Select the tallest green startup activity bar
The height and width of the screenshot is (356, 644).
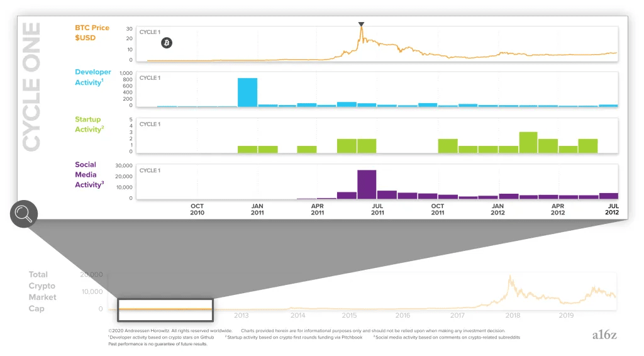[528, 143]
